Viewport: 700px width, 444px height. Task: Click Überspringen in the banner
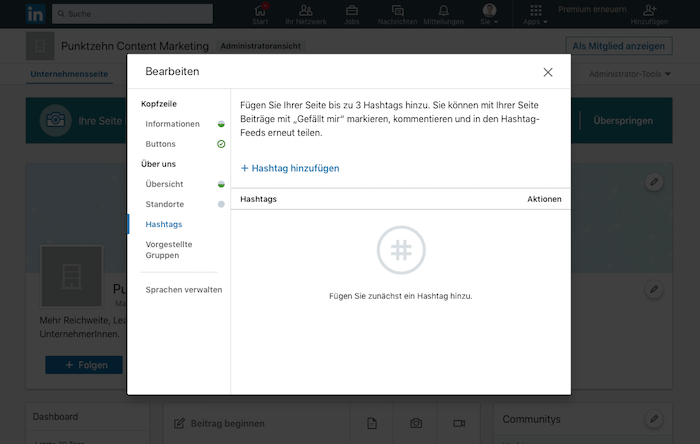(623, 120)
